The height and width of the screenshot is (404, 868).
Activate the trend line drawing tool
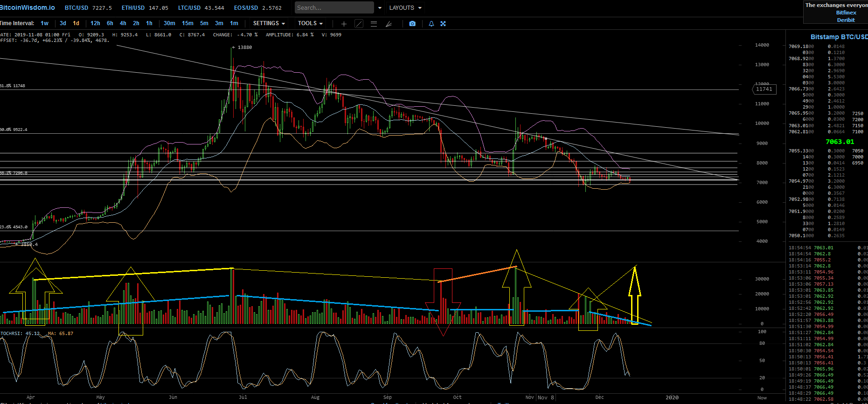(359, 24)
